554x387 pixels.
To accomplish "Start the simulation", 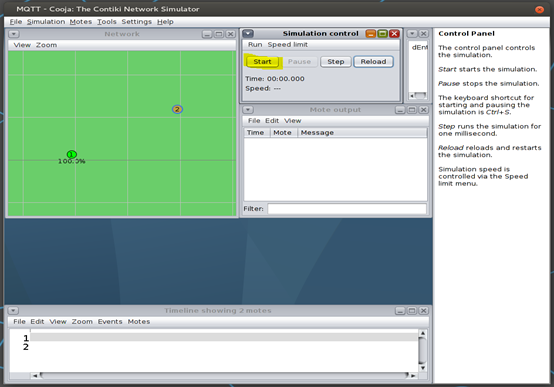I will pos(263,61).
